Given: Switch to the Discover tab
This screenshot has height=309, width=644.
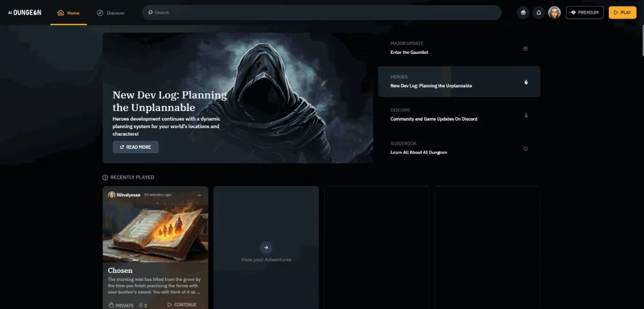Looking at the screenshot, I should [111, 13].
